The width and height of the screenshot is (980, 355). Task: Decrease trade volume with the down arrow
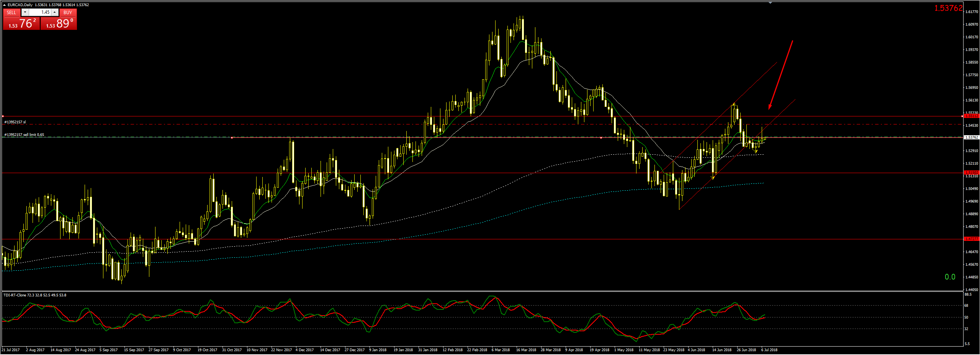(x=25, y=12)
